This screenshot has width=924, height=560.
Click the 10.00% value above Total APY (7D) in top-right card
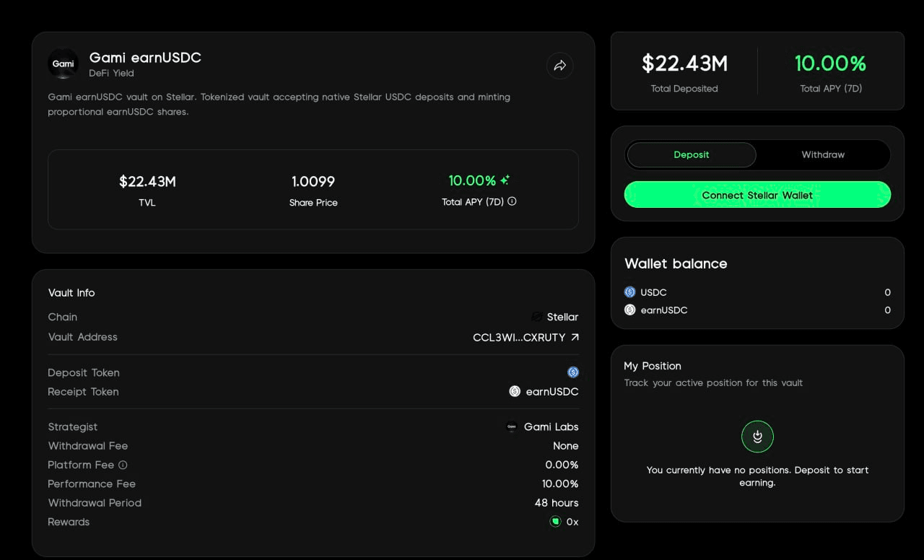pyautogui.click(x=830, y=64)
